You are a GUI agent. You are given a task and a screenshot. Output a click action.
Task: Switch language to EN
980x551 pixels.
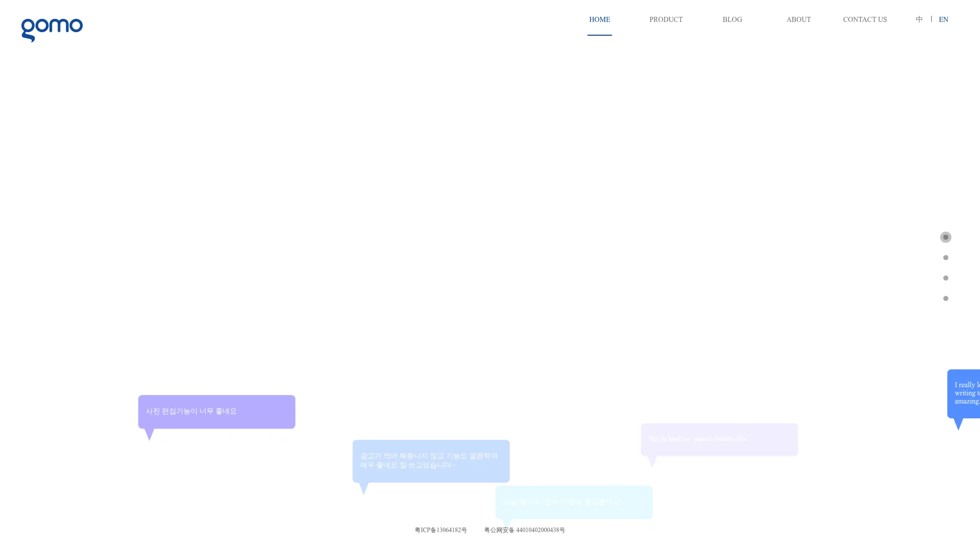click(x=943, y=19)
